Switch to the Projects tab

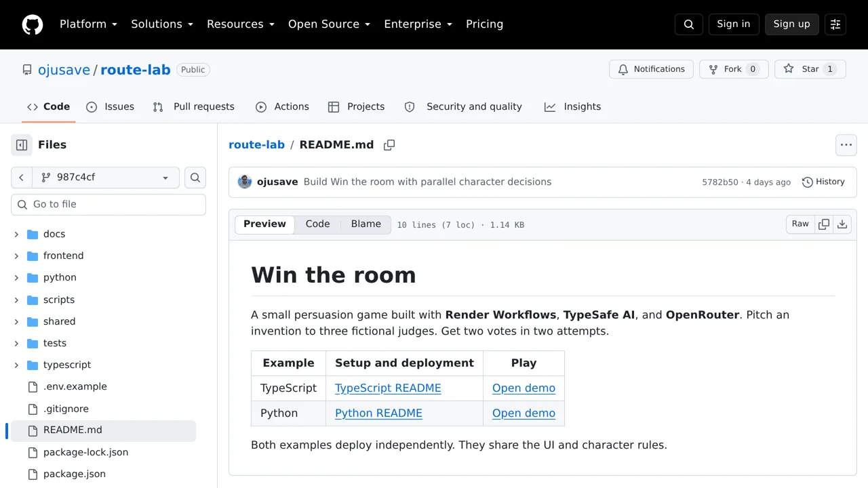pos(356,107)
